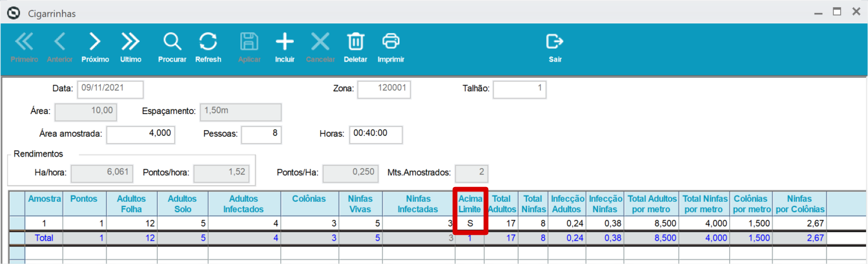Exit the window with Sair icon
The height and width of the screenshot is (264, 868).
click(555, 47)
